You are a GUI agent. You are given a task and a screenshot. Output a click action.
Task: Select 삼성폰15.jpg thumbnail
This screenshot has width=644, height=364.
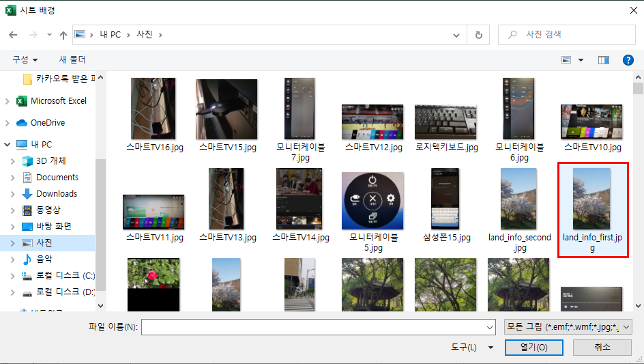[x=445, y=199]
